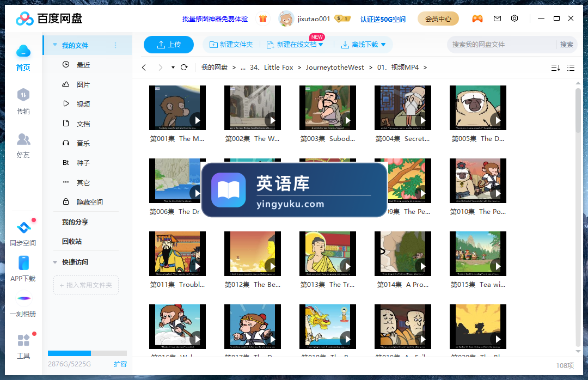
Task: Click the 上传 upload button
Action: click(169, 45)
